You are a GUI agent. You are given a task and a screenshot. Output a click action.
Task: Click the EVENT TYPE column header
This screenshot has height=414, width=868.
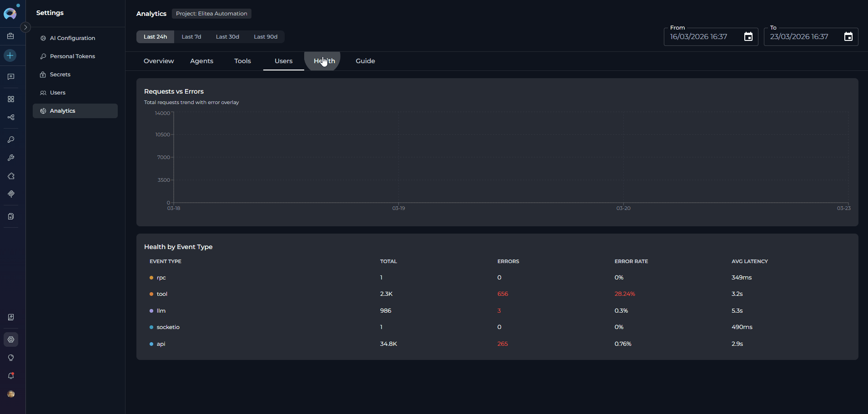point(166,261)
